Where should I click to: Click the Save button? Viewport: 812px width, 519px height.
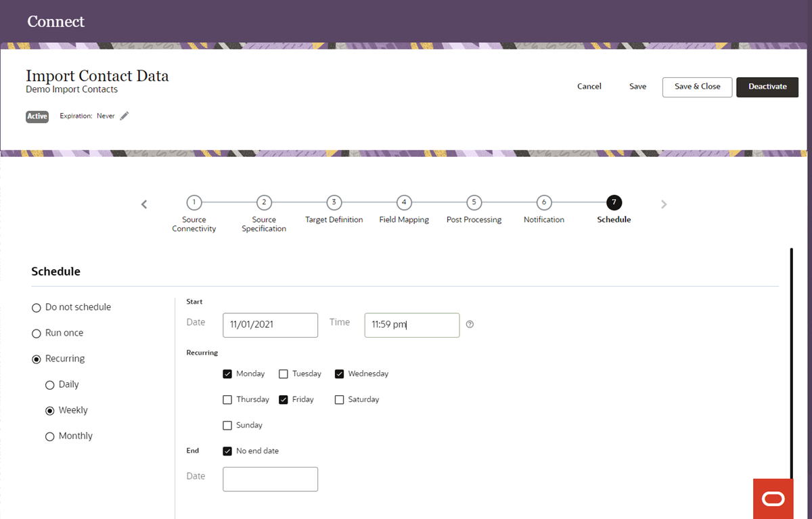637,87
